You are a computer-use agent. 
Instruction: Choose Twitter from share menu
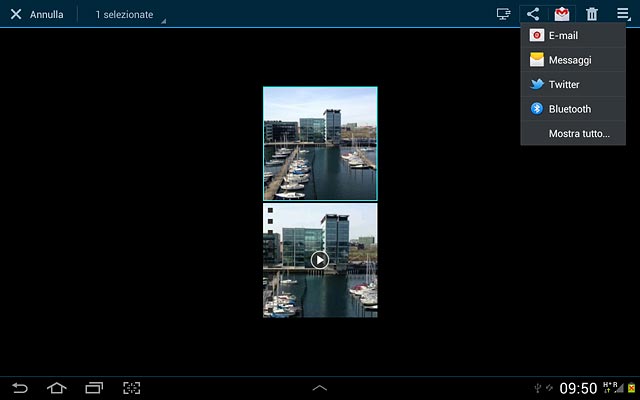coord(573,84)
